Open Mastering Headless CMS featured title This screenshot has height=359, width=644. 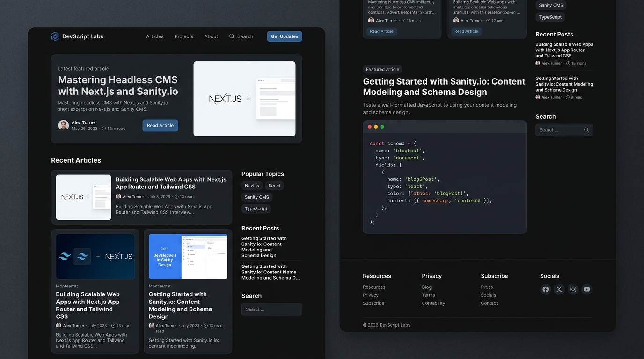118,86
